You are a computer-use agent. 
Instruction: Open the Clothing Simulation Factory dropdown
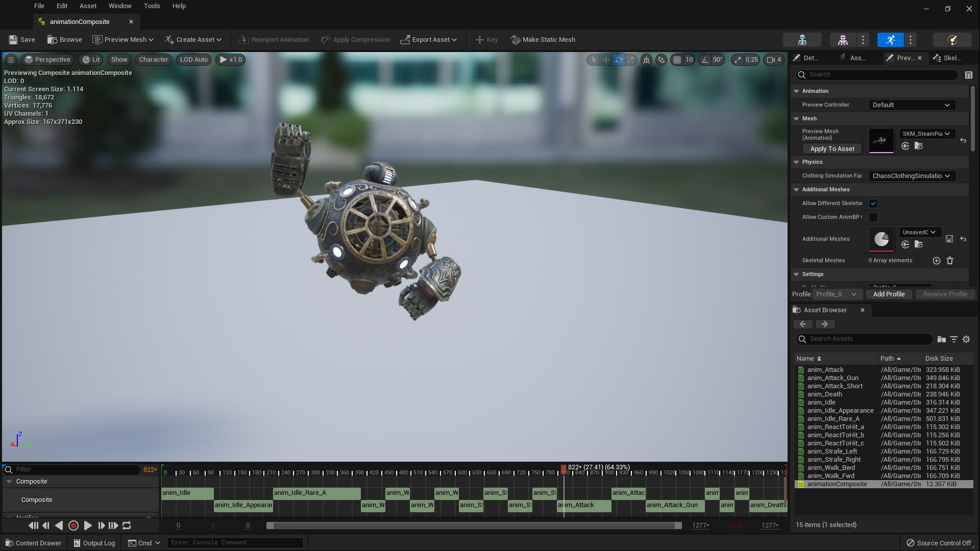(x=911, y=176)
